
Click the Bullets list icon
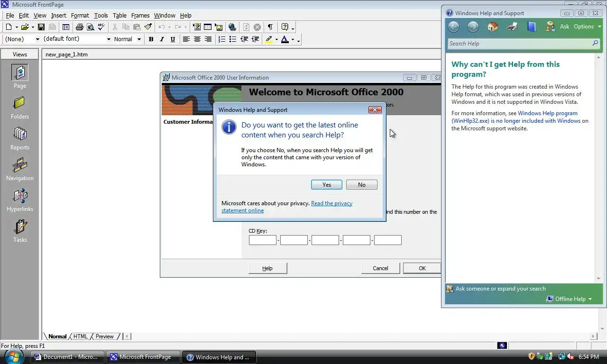(x=233, y=39)
